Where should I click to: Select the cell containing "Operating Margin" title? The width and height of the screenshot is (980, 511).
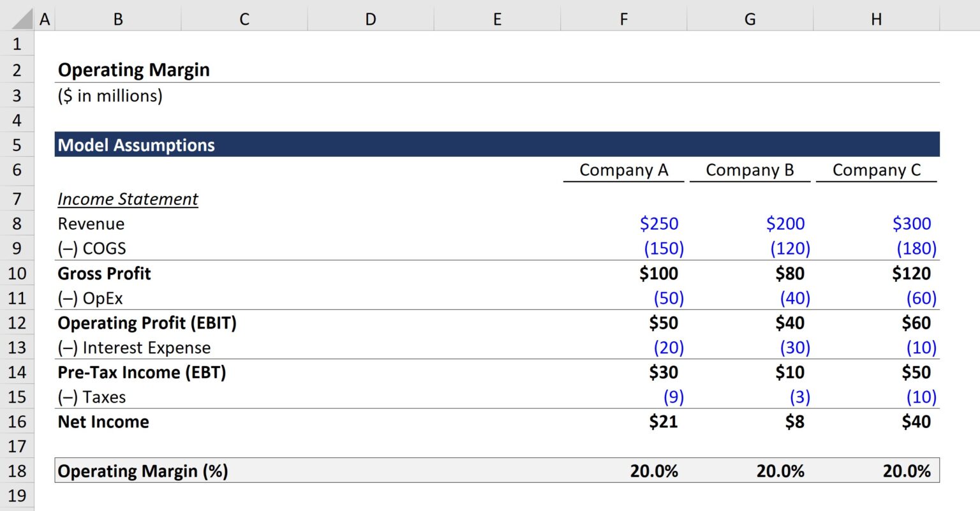[x=133, y=70]
